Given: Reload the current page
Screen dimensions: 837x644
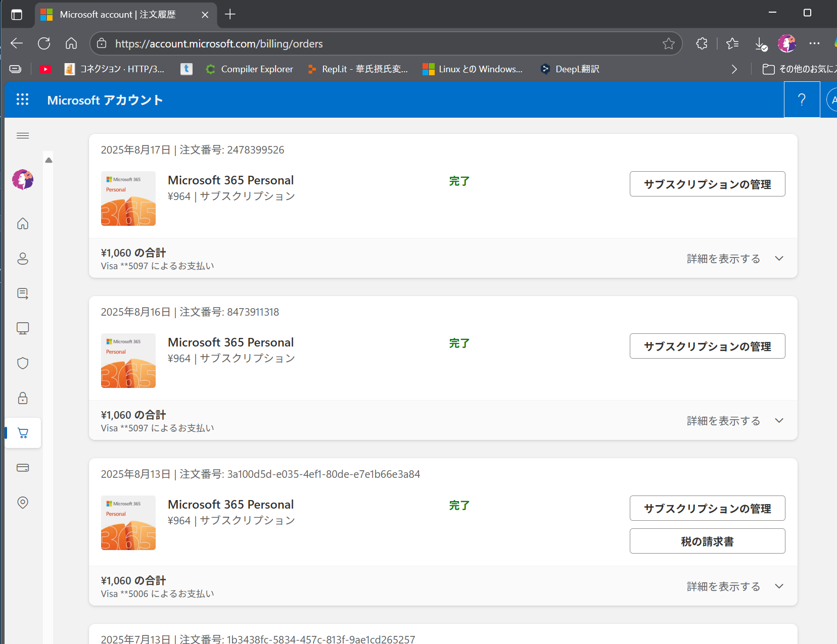Looking at the screenshot, I should (x=44, y=43).
